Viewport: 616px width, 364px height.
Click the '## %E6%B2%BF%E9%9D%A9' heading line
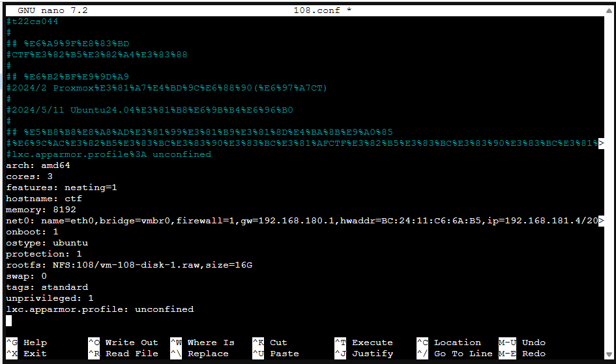pos(68,77)
